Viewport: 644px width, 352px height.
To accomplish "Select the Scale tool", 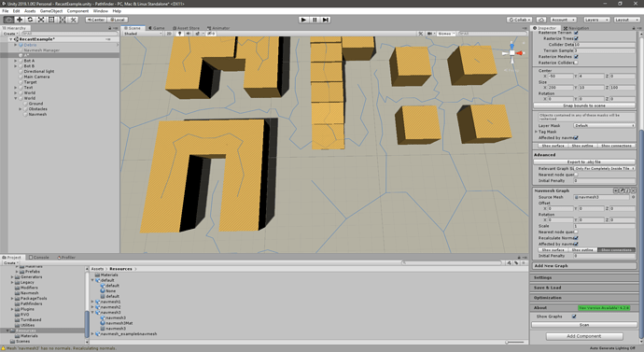I will point(41,20).
